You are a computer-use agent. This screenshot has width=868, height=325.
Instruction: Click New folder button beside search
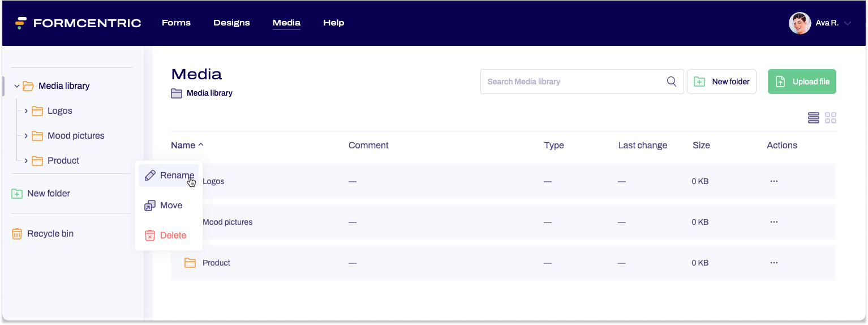(721, 82)
